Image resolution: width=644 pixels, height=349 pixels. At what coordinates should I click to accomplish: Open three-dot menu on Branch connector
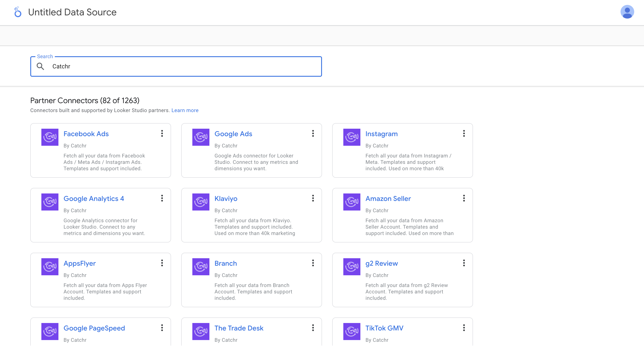click(x=313, y=263)
